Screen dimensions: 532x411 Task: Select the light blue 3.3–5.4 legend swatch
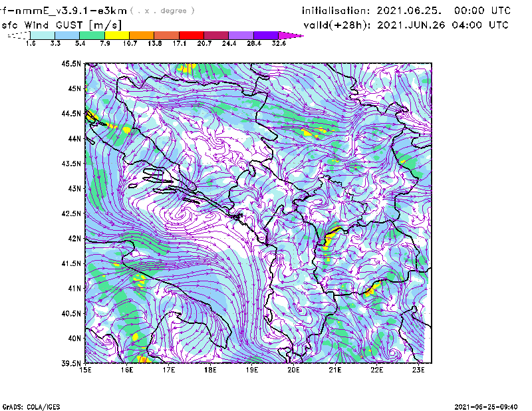pyautogui.click(x=67, y=35)
